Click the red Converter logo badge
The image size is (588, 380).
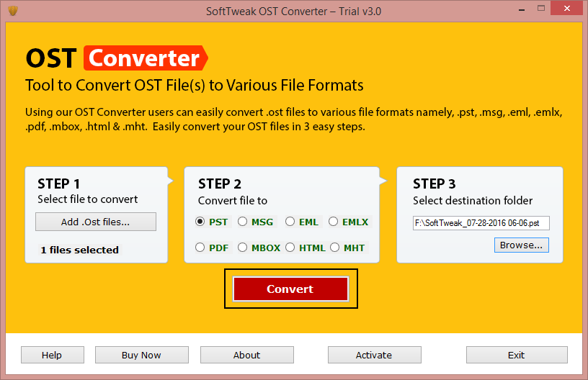[x=146, y=58]
